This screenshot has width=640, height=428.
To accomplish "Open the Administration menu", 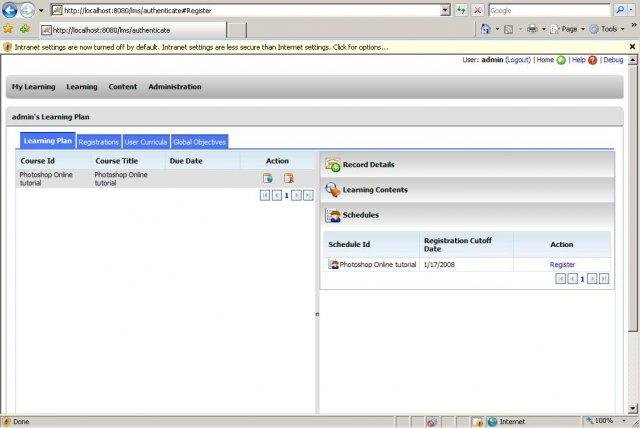I will point(175,87).
